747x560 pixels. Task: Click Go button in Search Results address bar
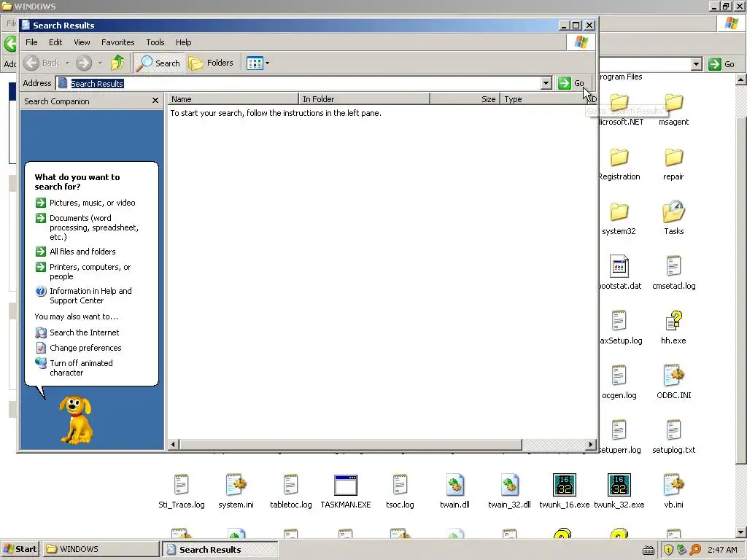571,83
